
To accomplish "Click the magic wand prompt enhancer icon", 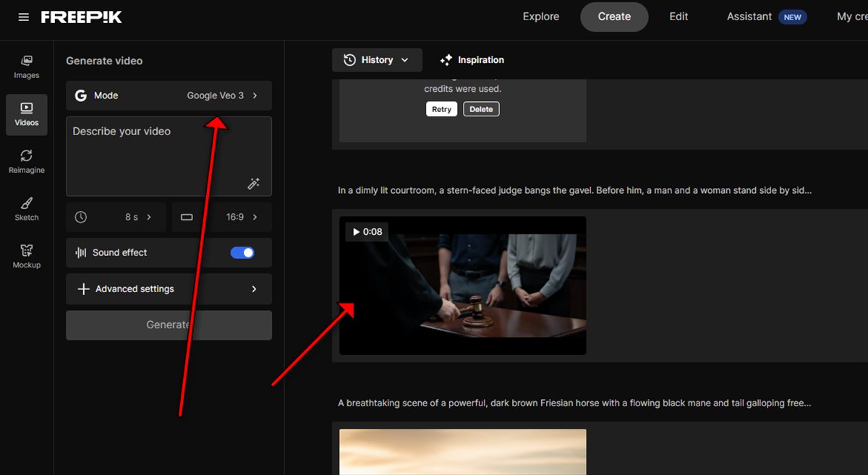I will [x=253, y=184].
